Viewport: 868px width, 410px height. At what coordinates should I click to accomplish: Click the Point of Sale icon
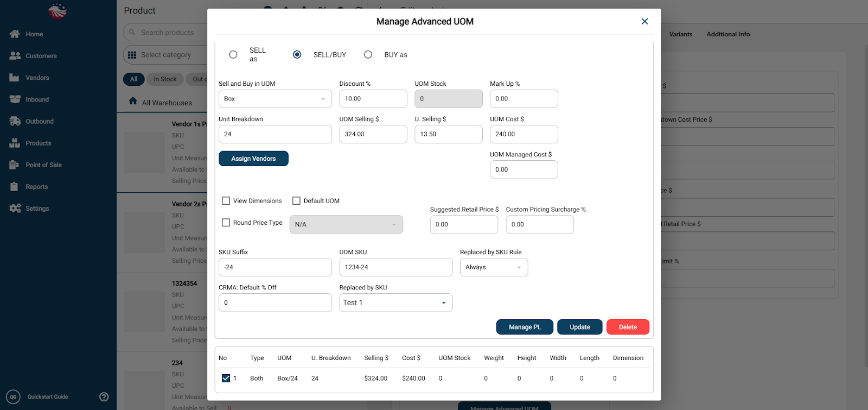click(15, 165)
